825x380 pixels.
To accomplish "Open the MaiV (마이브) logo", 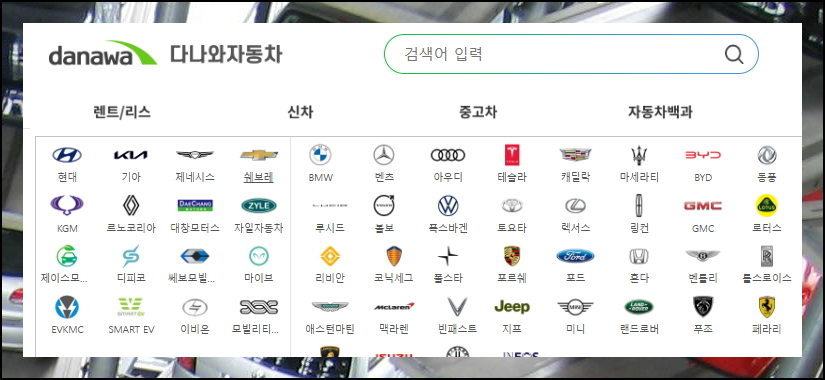I will 259,256.
